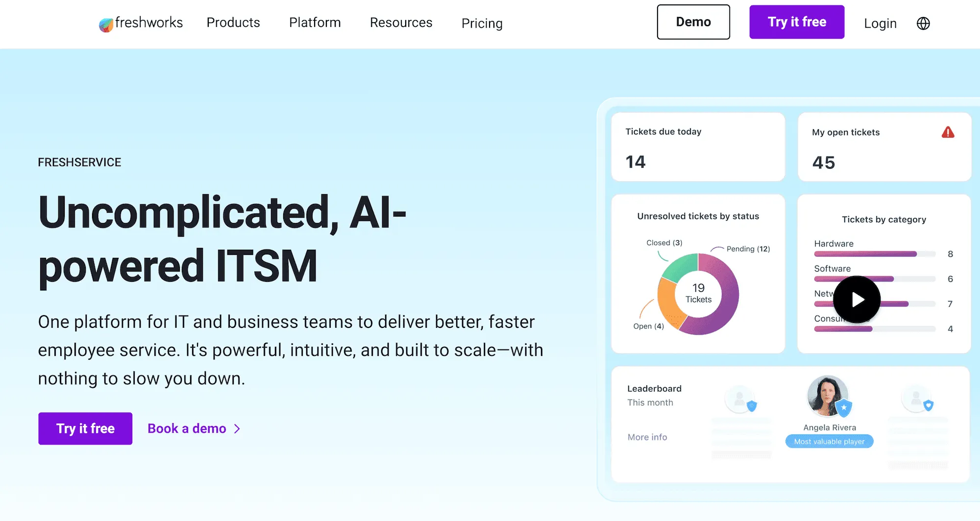This screenshot has width=980, height=521.
Task: Click the hero Try it free button
Action: coord(85,428)
